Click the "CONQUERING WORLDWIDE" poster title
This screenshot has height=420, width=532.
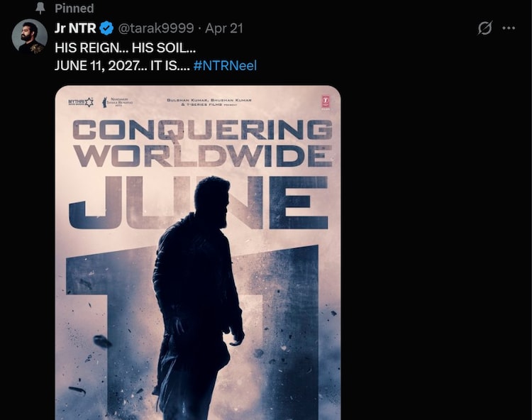[203, 143]
